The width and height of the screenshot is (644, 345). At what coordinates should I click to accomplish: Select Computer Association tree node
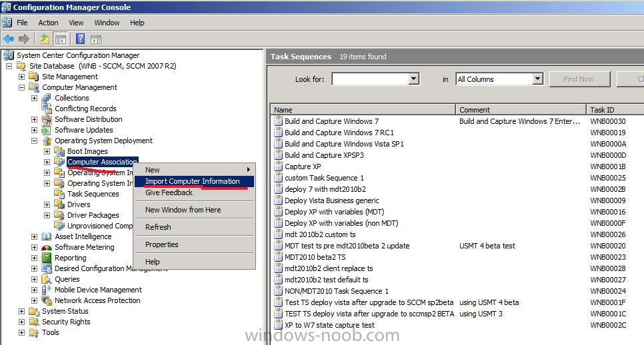pyautogui.click(x=102, y=162)
